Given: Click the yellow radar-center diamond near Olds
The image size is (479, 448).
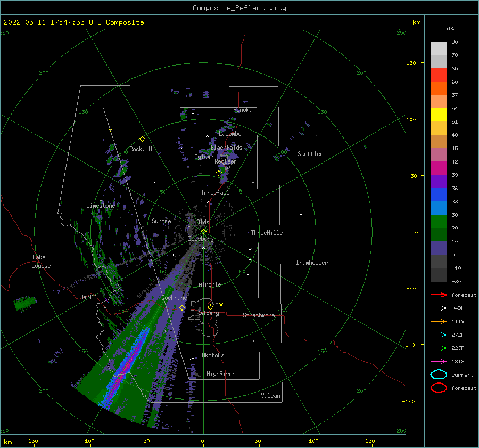Looking at the screenshot, I should click(203, 232).
